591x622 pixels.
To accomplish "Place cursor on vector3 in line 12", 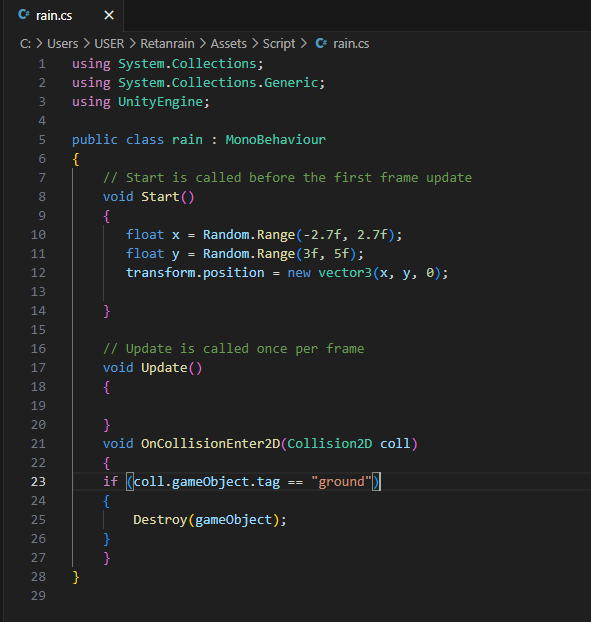I will 345,273.
